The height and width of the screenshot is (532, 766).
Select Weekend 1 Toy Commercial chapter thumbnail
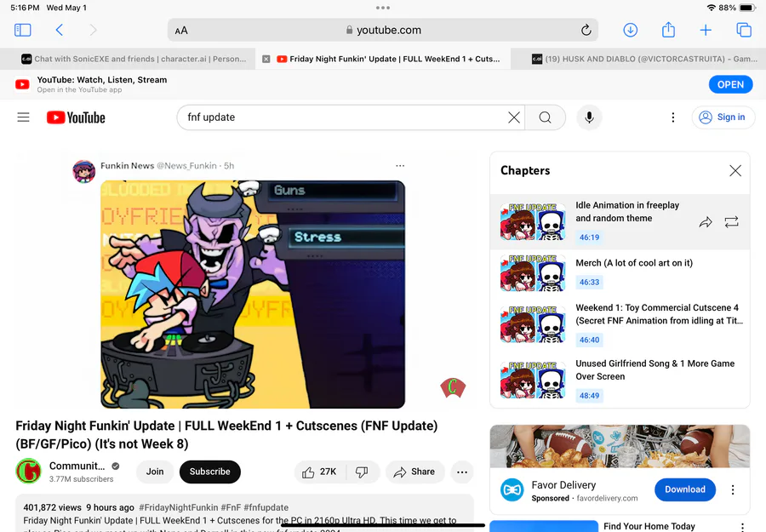(x=533, y=324)
